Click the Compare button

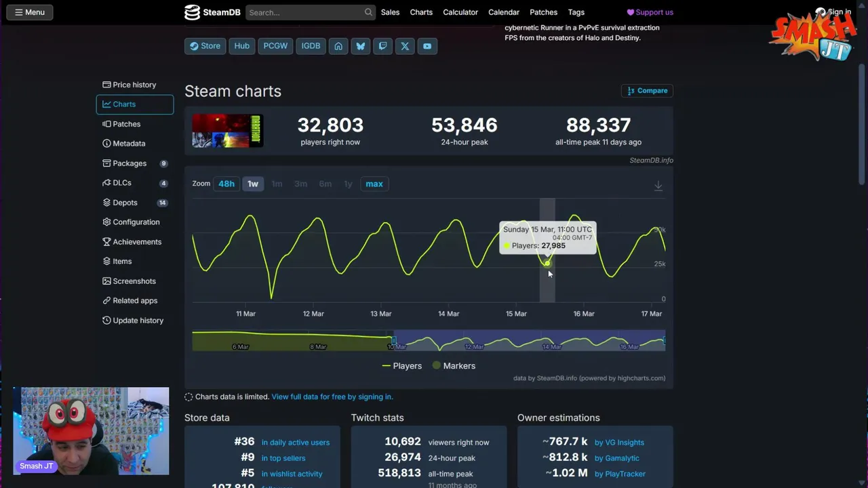pos(648,91)
